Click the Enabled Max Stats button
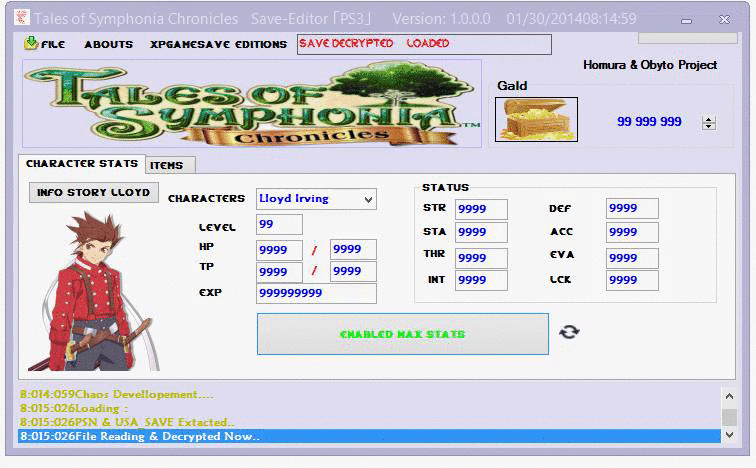756x468 pixels. click(402, 334)
